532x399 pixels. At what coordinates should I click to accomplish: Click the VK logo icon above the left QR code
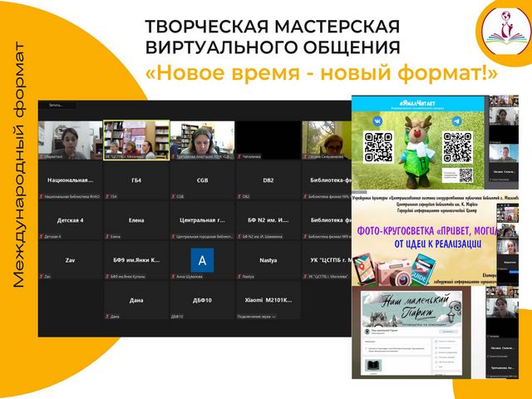click(377, 121)
